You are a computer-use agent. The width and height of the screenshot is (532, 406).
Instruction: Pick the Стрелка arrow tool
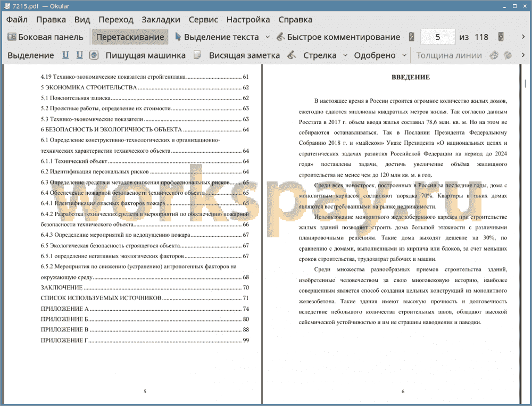pyautogui.click(x=320, y=55)
